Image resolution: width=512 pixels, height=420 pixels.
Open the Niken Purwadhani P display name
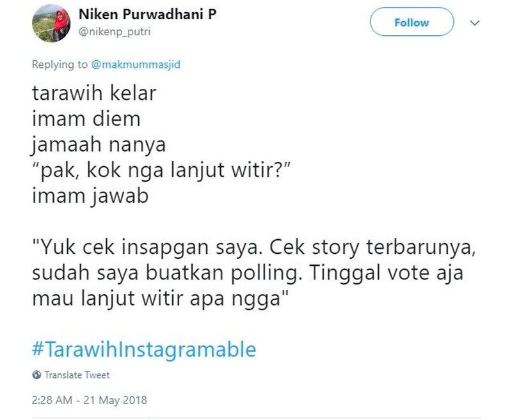point(146,15)
